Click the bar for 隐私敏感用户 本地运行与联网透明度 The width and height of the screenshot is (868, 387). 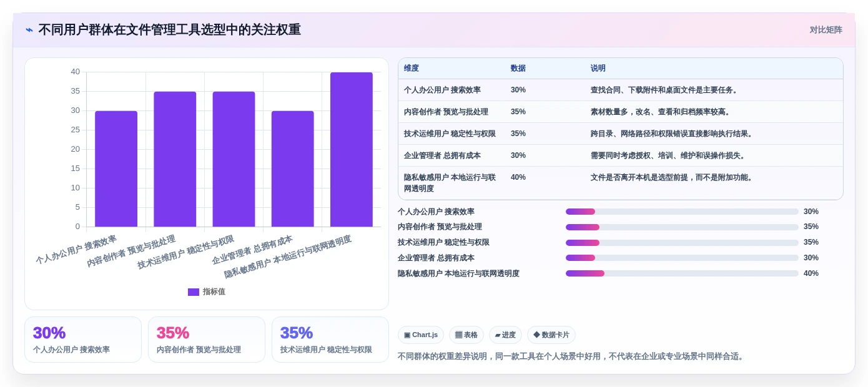tap(352, 149)
